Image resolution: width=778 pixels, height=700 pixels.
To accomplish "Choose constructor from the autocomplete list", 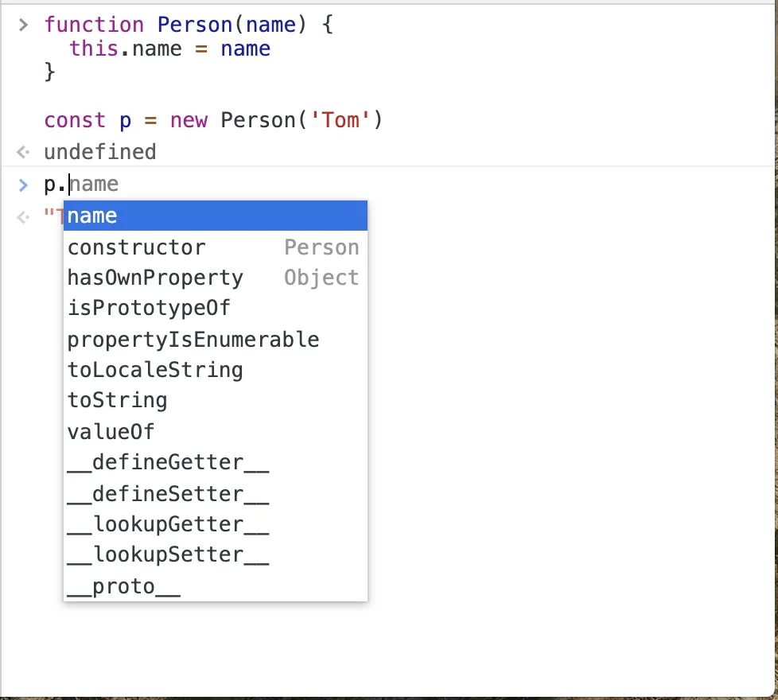I will click(216, 247).
